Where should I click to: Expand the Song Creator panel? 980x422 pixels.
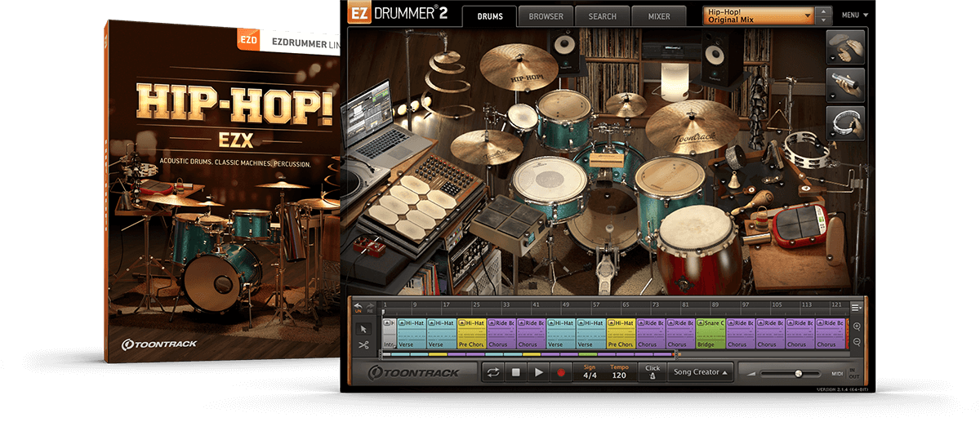pos(701,372)
